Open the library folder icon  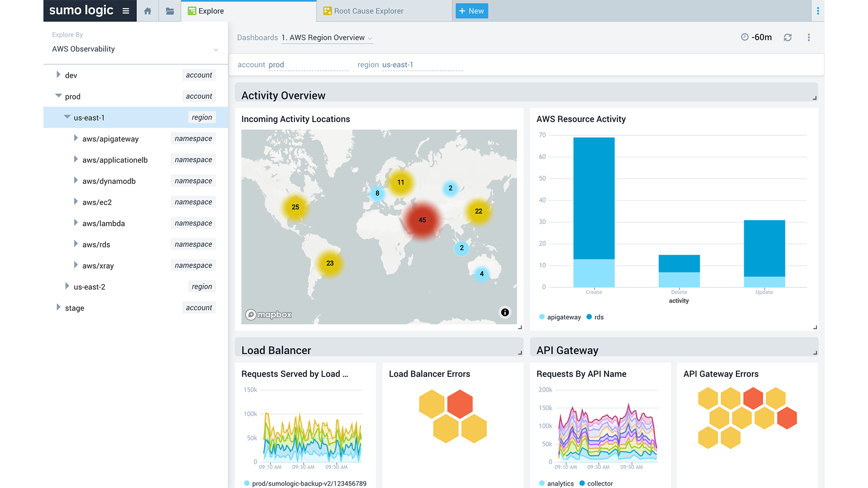170,10
